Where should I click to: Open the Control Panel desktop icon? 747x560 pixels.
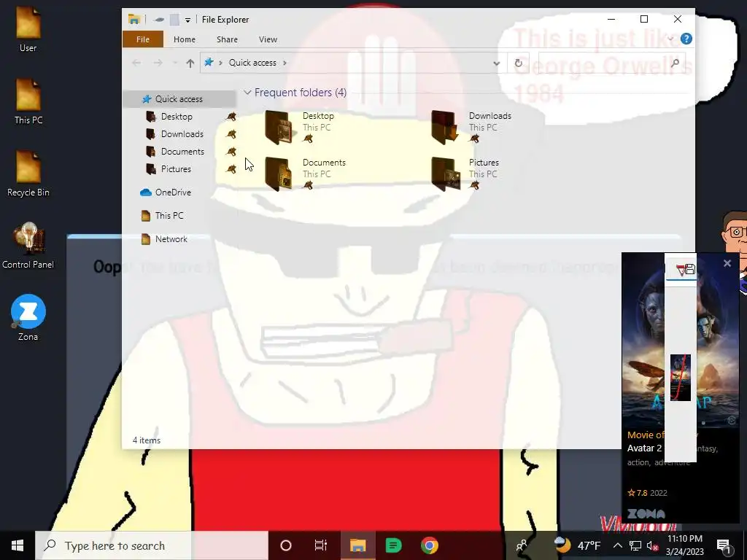pyautogui.click(x=28, y=246)
